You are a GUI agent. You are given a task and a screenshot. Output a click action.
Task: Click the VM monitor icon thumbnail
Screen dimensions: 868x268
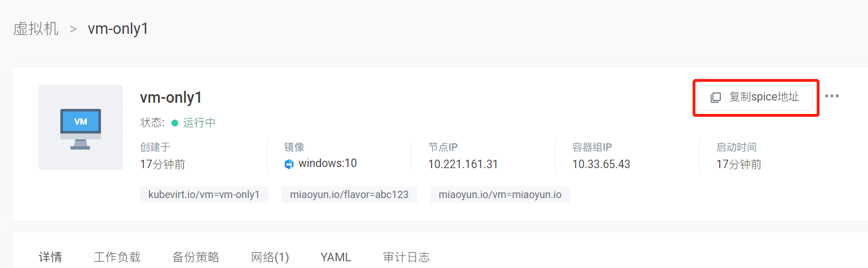81,128
